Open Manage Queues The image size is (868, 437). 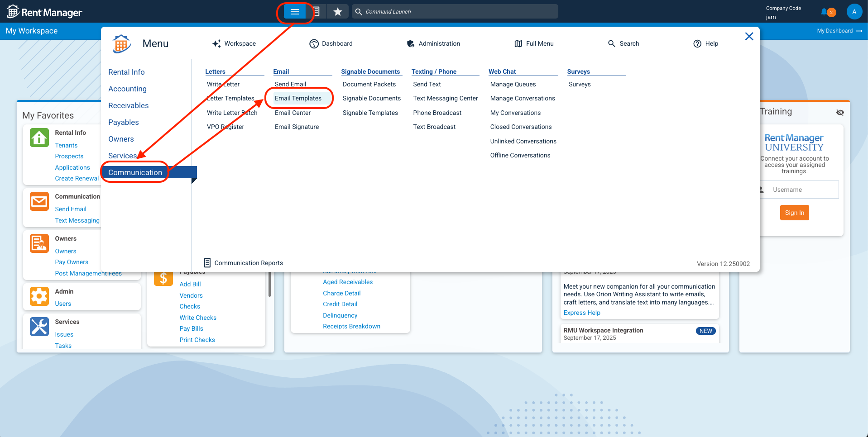pos(513,84)
